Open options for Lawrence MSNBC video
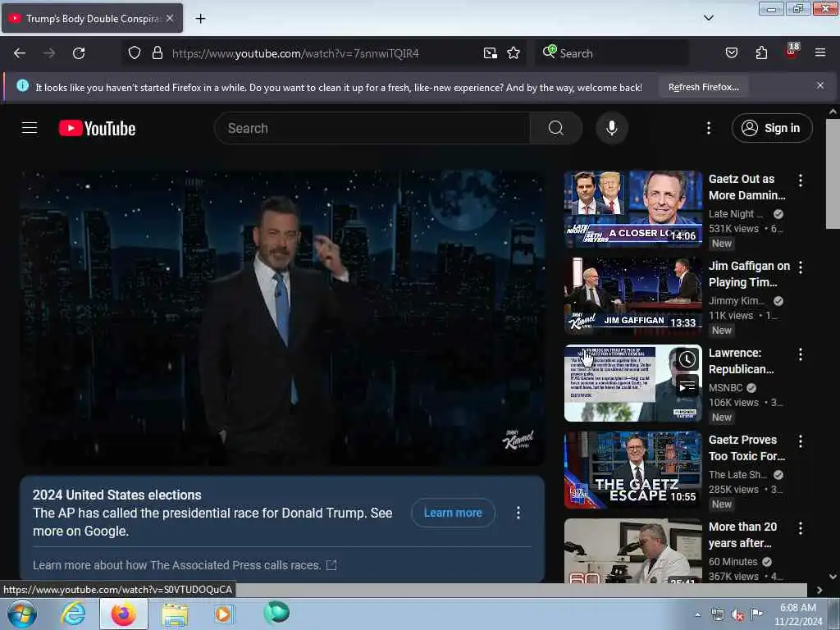This screenshot has height=630, width=840. 801,354
